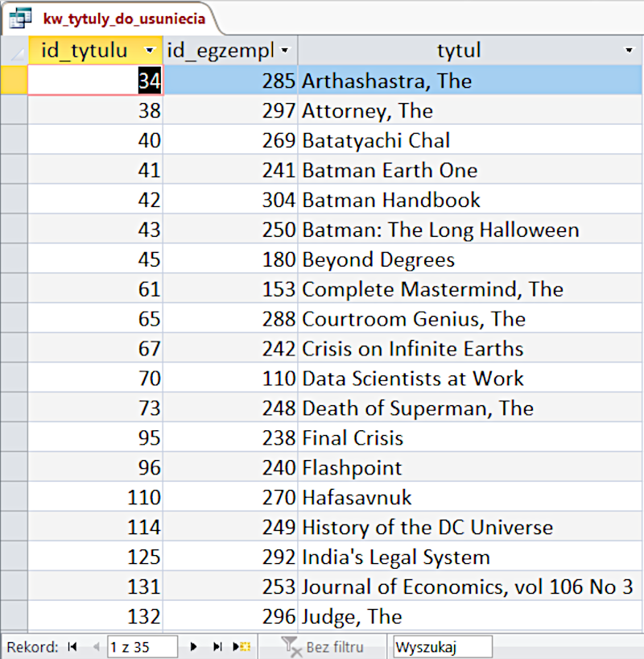Click the select-all corner box of datasheet
Viewport: 644px width, 659px height.
tap(14, 51)
